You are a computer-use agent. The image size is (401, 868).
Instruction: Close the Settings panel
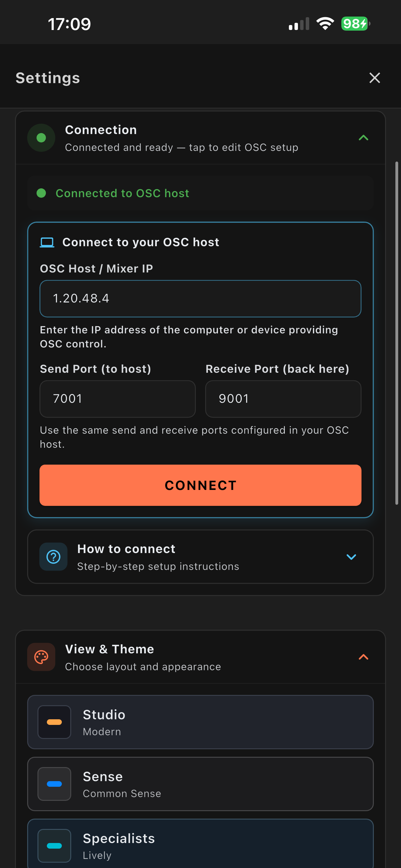point(375,77)
